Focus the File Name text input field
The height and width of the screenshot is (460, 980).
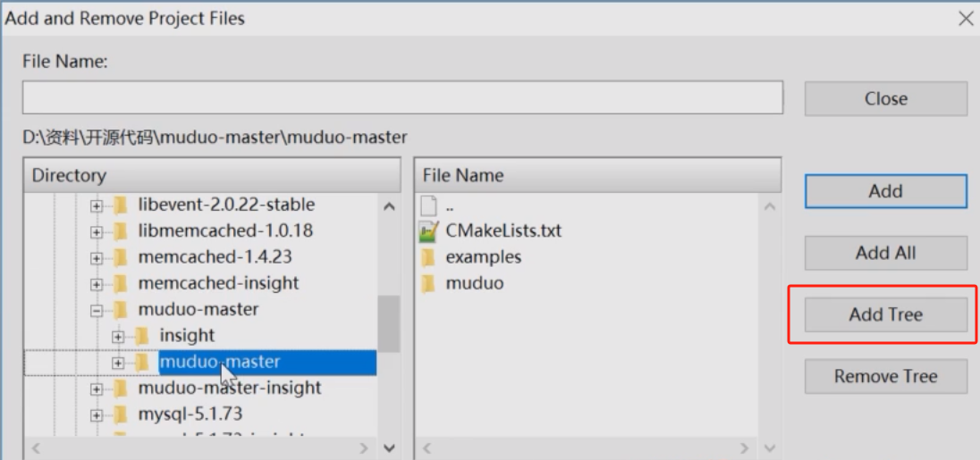tap(402, 97)
